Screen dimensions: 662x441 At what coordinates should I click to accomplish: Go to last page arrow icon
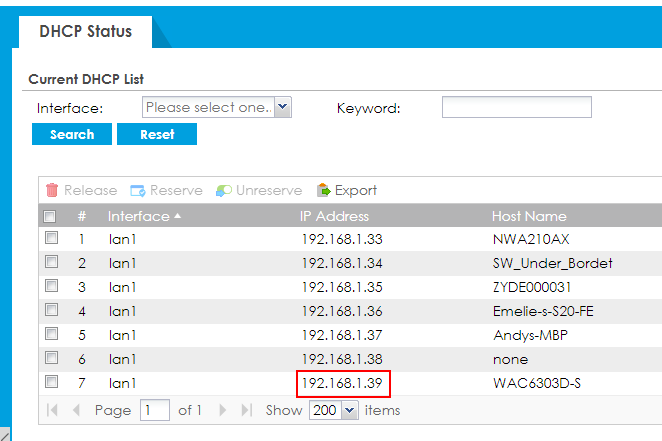[246, 410]
